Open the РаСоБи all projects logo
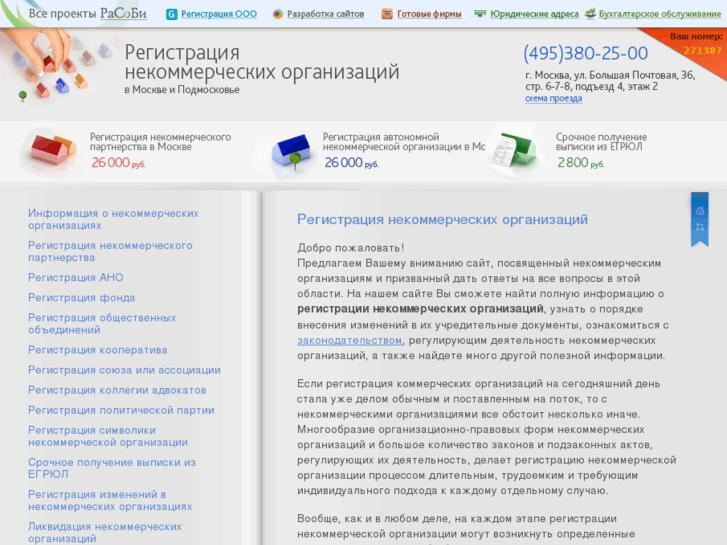The image size is (727, 545). (123, 13)
